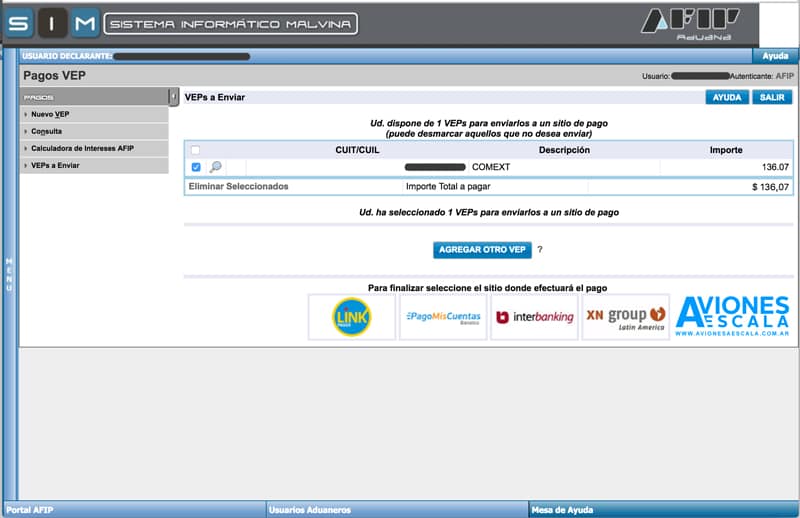Click the AFIP Aduana logo
Image resolution: width=800 pixels, height=518 pixels.
pyautogui.click(x=690, y=24)
